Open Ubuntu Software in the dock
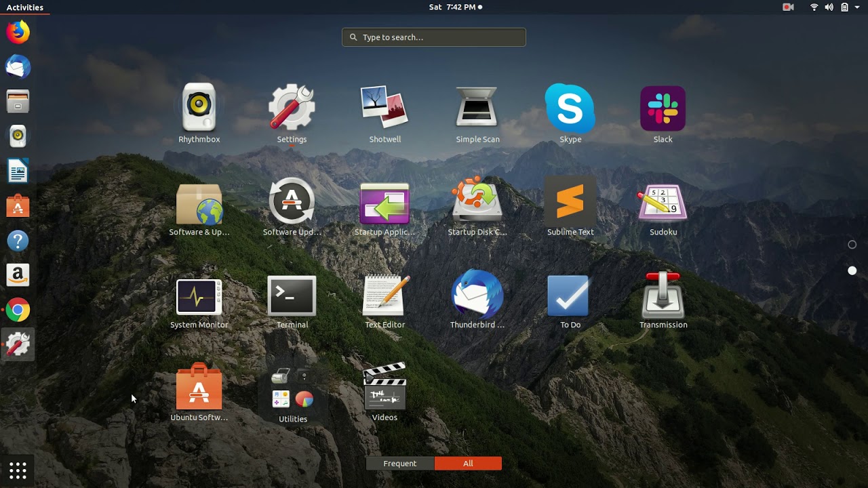Screen dimensions: 868x488 click(x=18, y=205)
